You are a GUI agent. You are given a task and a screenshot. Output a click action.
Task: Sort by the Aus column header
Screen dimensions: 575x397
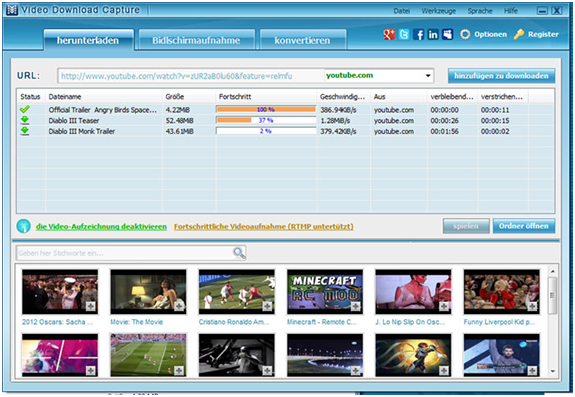[x=399, y=97]
